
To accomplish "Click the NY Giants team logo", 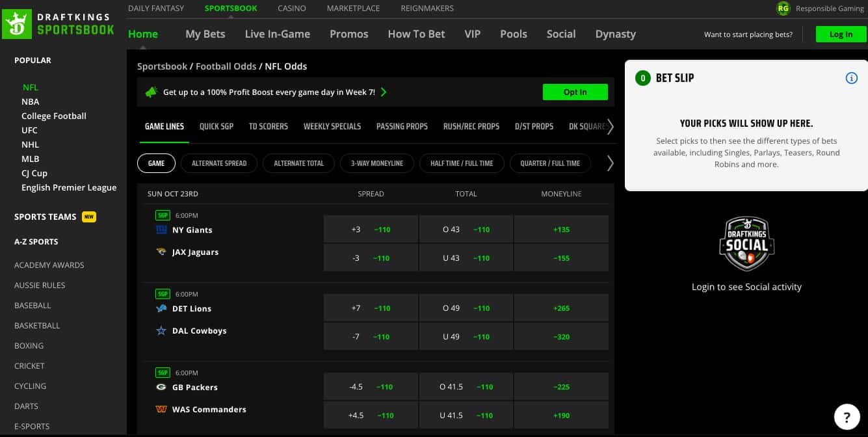I will [x=161, y=230].
